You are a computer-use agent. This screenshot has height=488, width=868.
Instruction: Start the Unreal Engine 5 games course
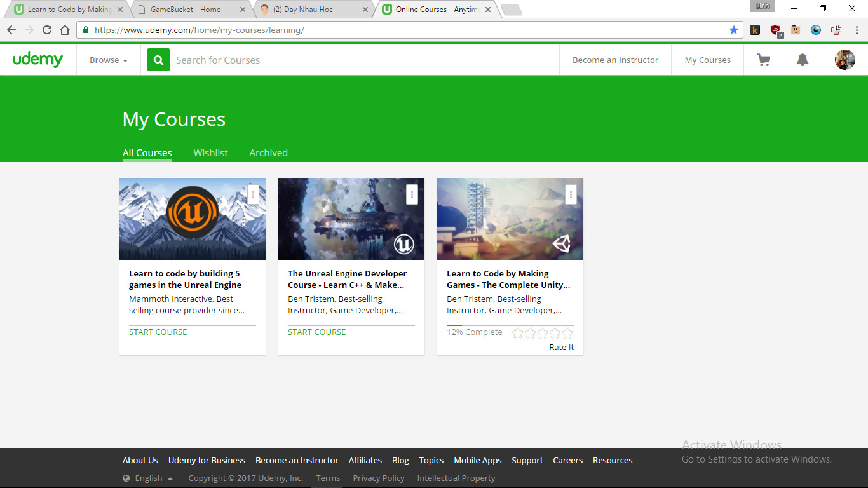tap(158, 332)
